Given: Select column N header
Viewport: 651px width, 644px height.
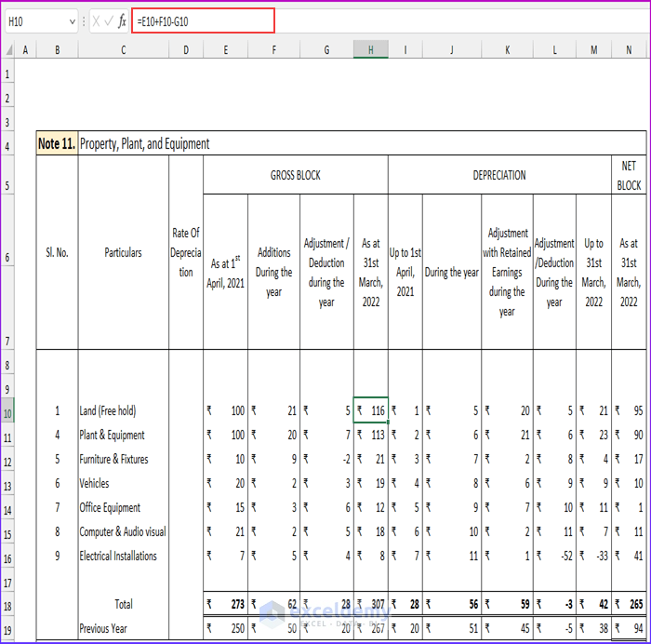Looking at the screenshot, I should (x=628, y=49).
